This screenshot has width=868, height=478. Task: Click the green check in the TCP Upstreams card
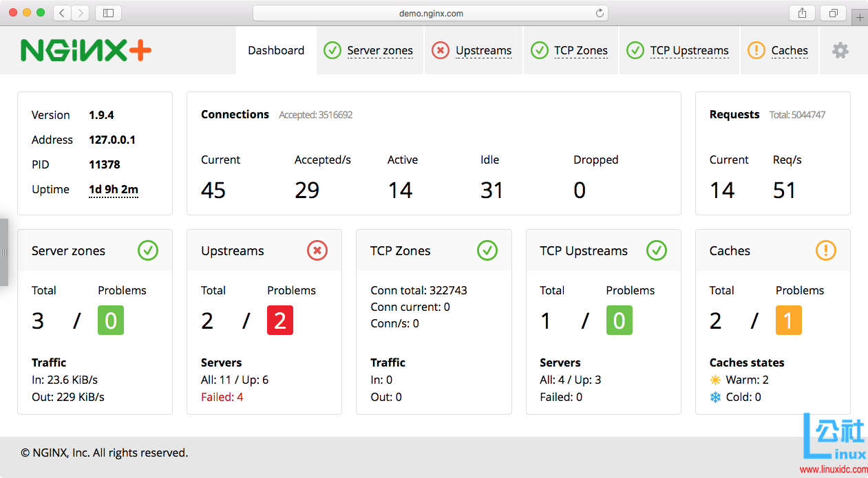pyautogui.click(x=656, y=250)
